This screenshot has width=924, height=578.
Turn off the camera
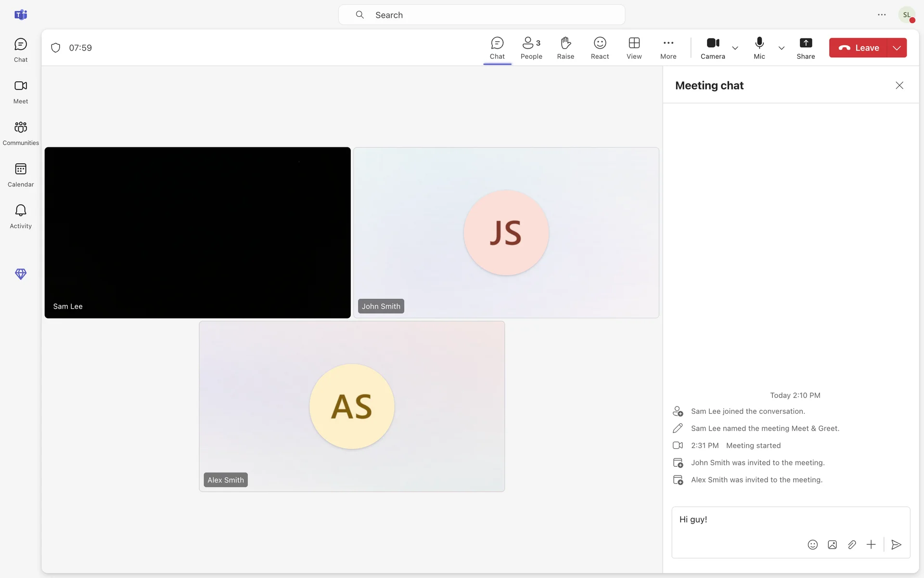point(713,48)
